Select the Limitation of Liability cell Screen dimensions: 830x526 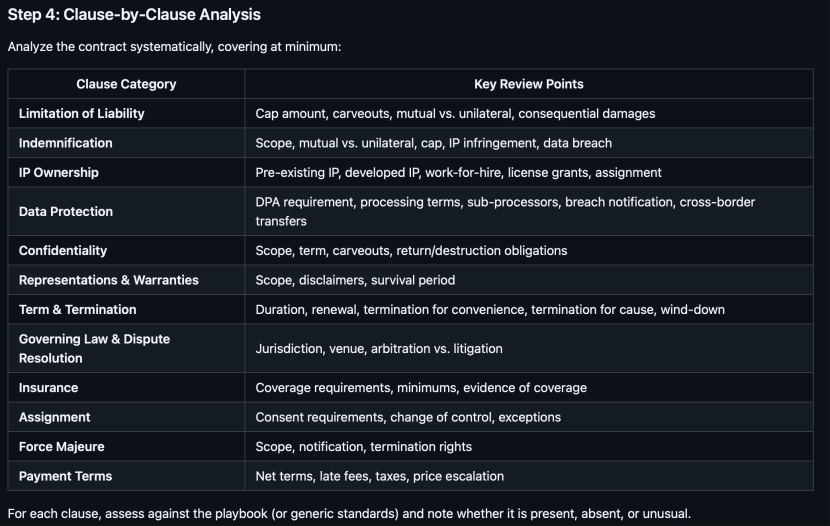[82, 114]
